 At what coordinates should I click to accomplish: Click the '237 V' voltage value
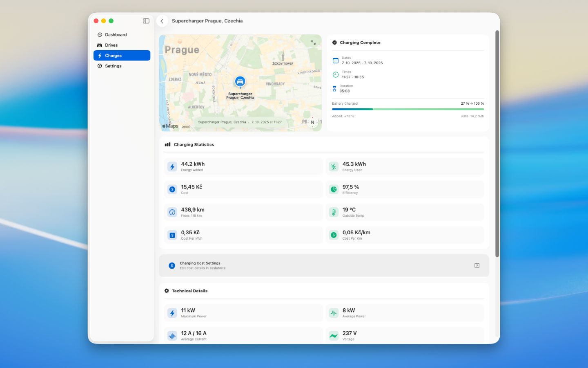point(350,333)
